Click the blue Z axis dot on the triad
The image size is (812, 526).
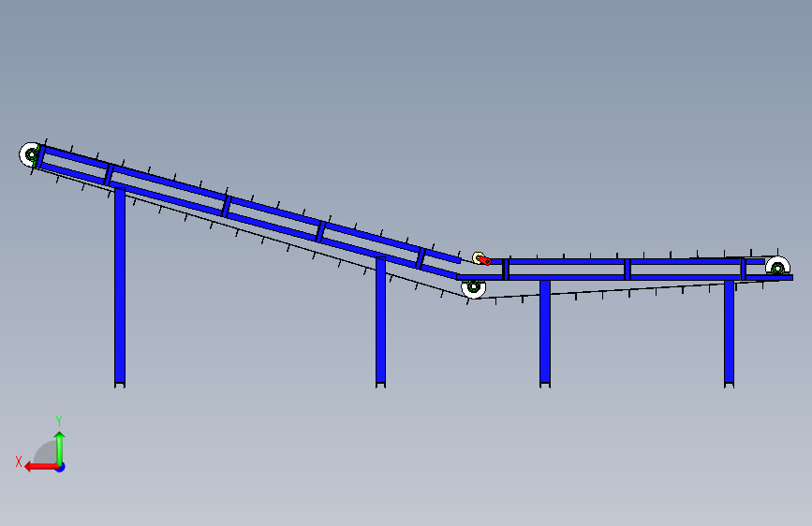click(x=61, y=467)
